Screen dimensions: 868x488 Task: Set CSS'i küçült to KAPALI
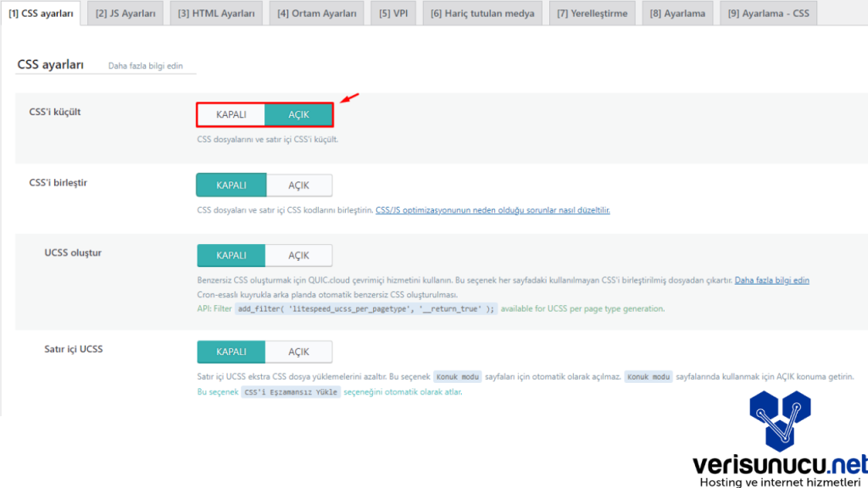pyautogui.click(x=231, y=114)
